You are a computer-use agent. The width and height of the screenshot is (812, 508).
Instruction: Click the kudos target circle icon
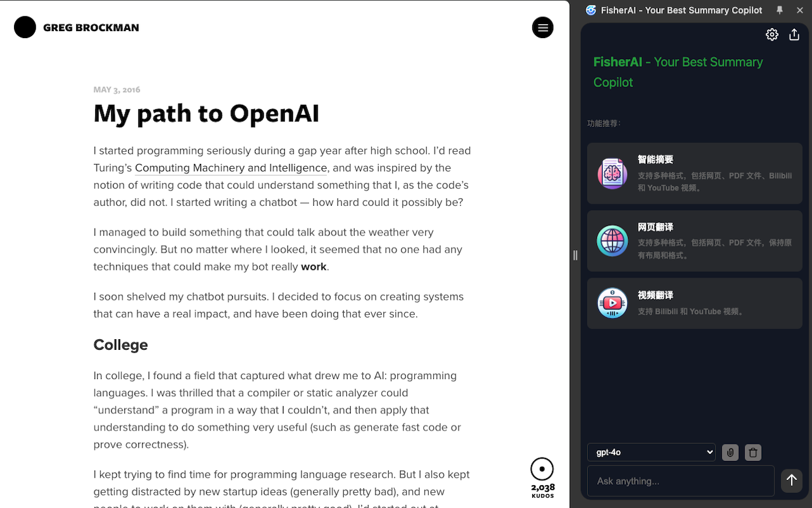542,468
